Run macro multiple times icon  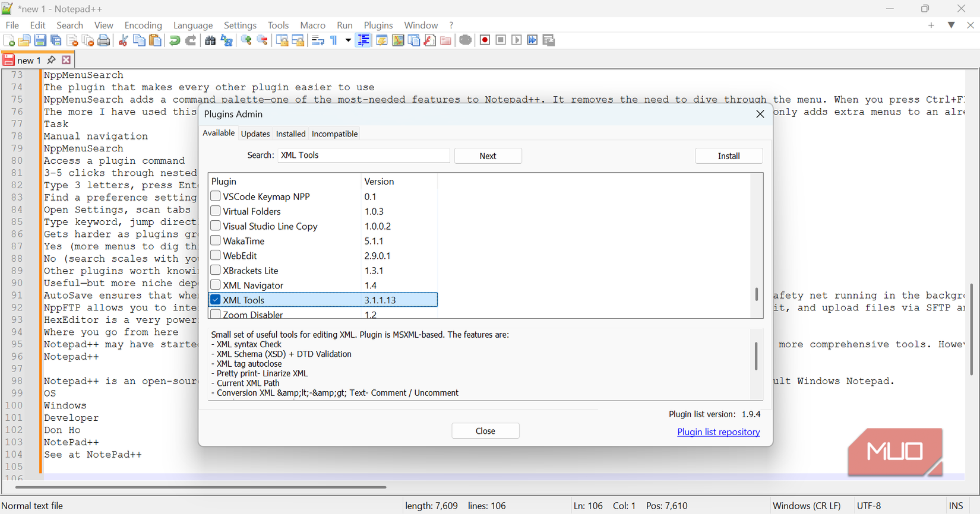(533, 40)
